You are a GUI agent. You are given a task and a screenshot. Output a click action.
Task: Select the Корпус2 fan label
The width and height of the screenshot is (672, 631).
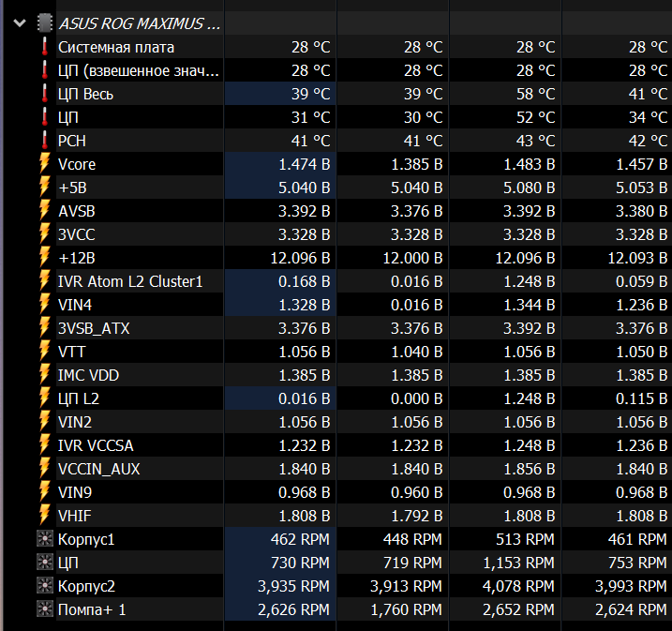coord(86,586)
